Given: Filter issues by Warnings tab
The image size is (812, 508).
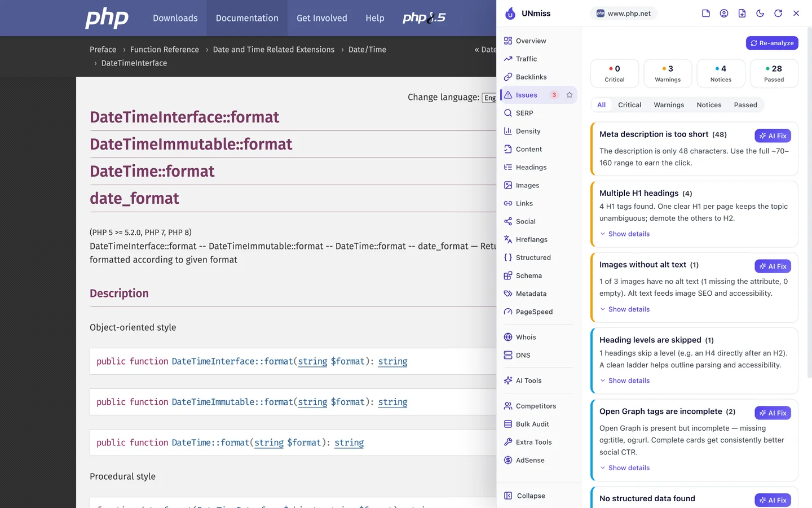Looking at the screenshot, I should click(x=669, y=105).
